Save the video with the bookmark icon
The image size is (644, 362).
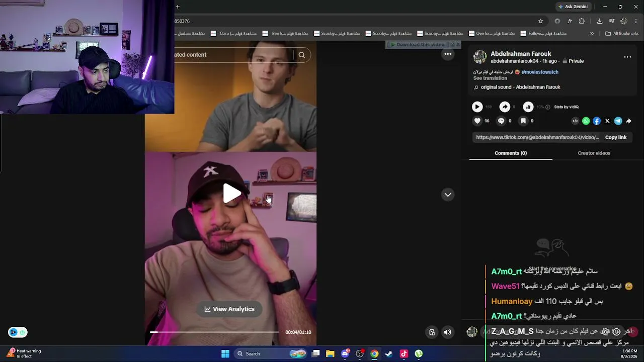pyautogui.click(x=523, y=121)
